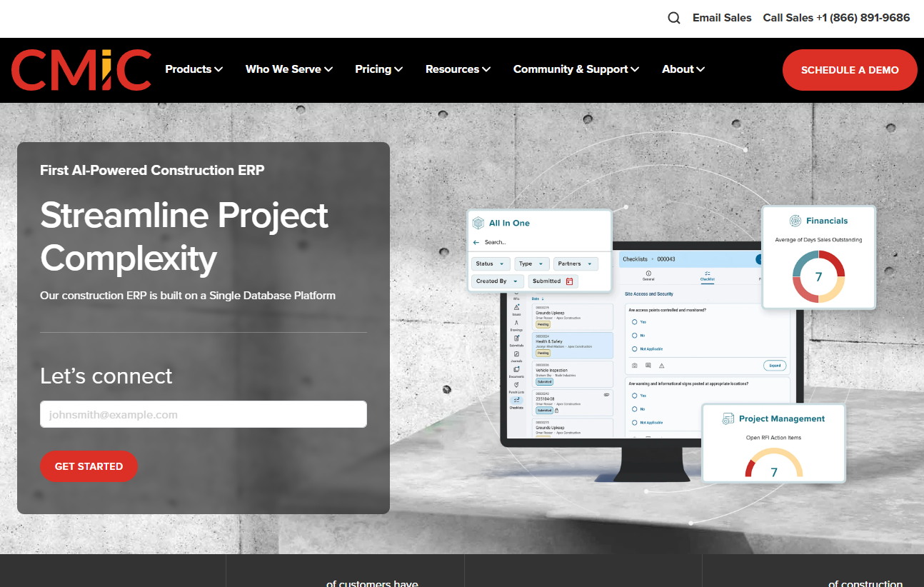Click the All In One cube icon
Image resolution: width=924 pixels, height=587 pixels.
478,223
